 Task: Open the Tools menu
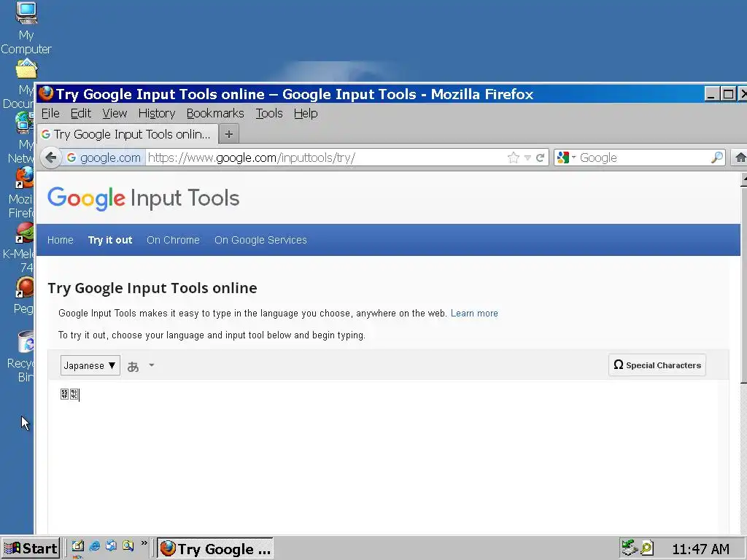click(268, 113)
